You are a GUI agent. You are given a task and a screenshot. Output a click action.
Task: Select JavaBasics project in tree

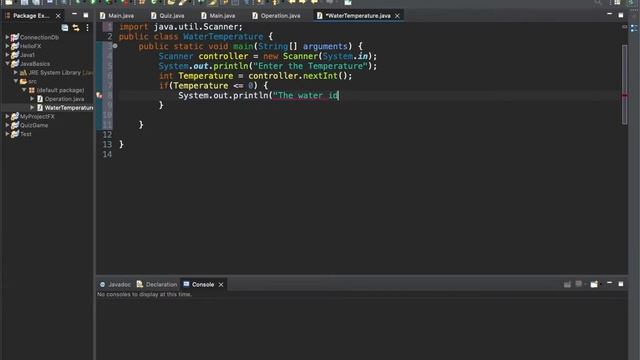[x=35, y=64]
